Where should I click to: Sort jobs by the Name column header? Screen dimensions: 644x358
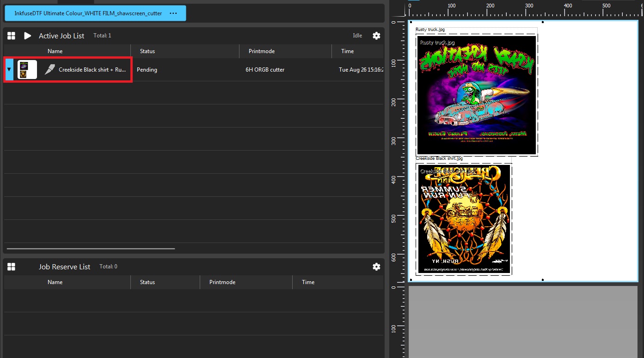point(55,51)
